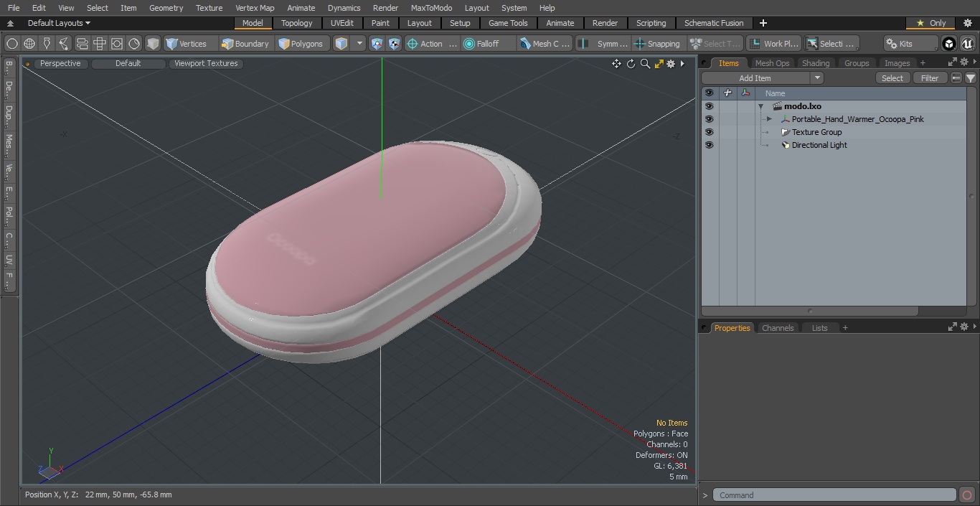Open the Falloff tool

click(489, 44)
